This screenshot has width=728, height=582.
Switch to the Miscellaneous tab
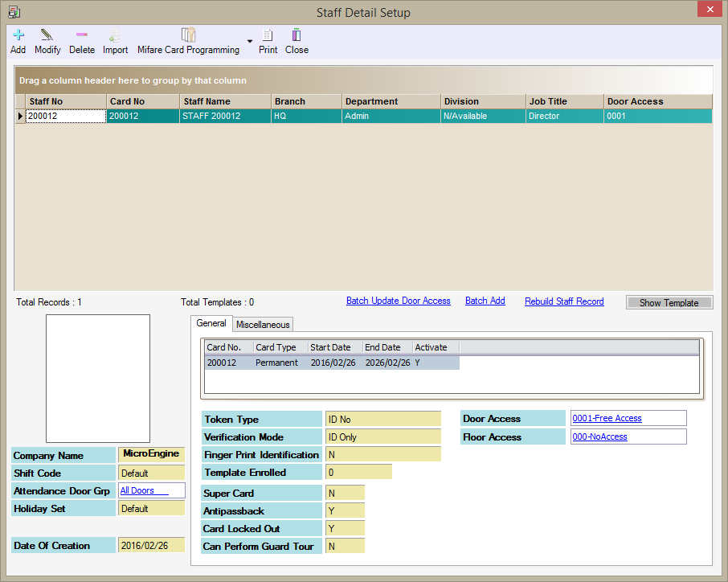pos(263,324)
